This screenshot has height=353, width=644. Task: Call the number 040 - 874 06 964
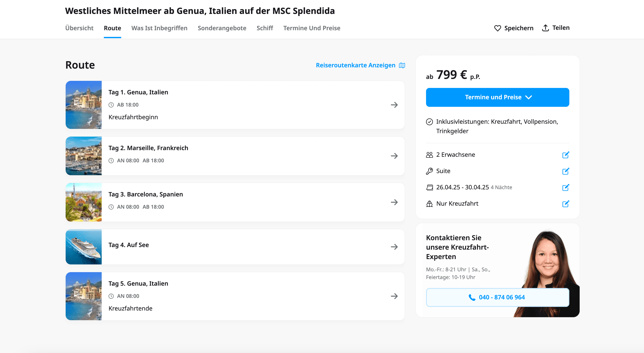pyautogui.click(x=502, y=297)
